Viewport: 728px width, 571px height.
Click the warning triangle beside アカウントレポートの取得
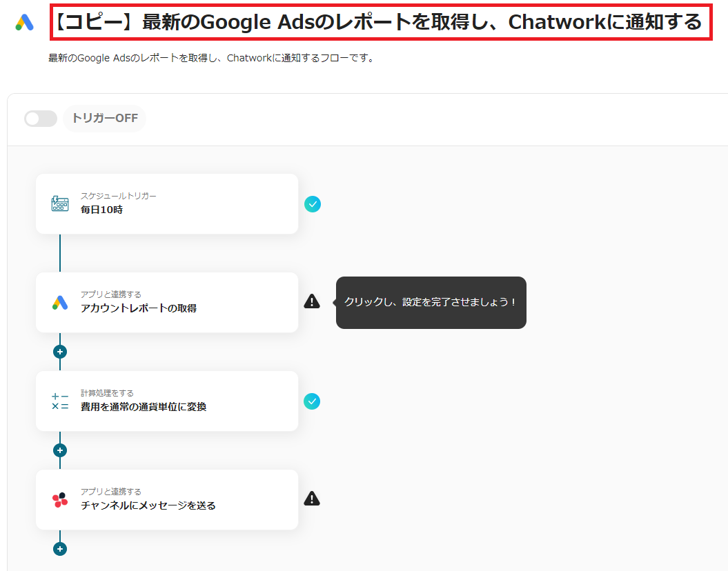click(x=312, y=301)
